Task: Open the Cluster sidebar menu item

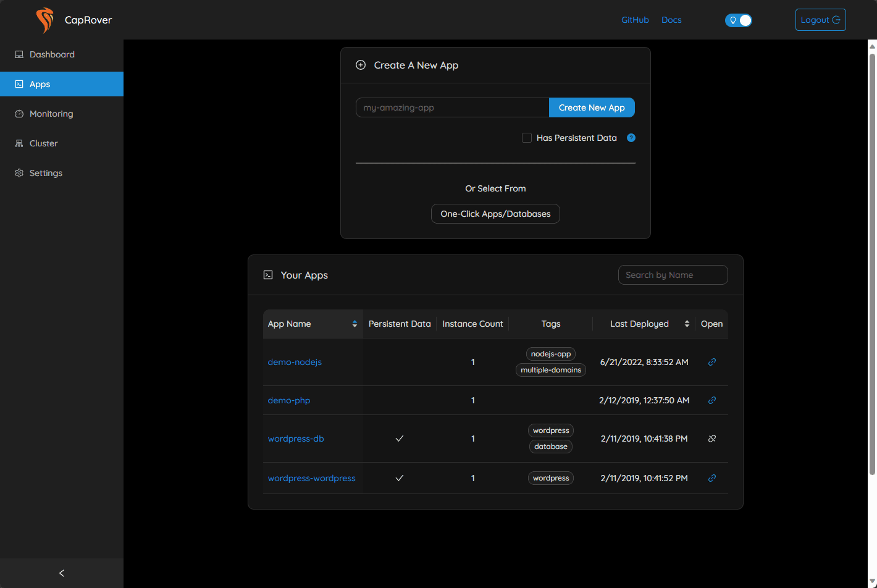Action: pyautogui.click(x=43, y=143)
